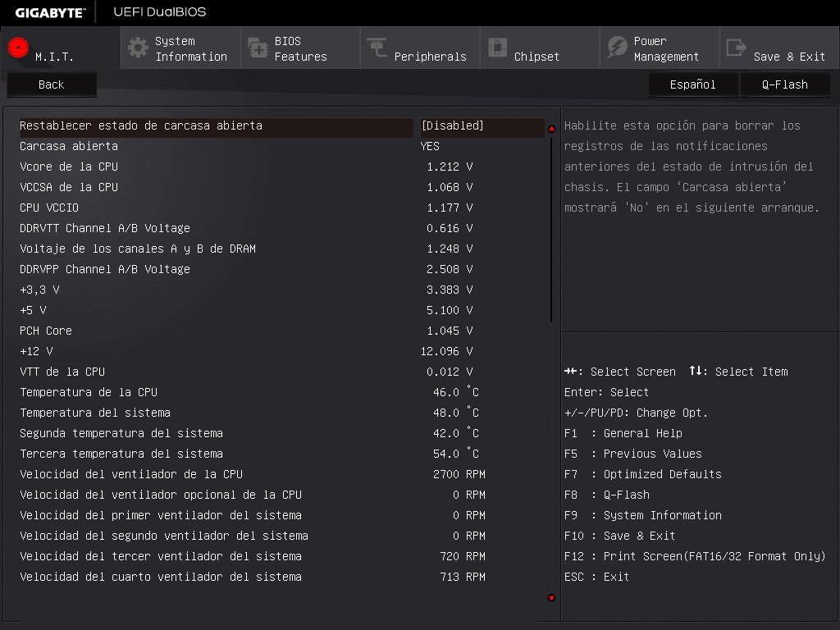Select the Temperatura de la CPU entry
This screenshot has width=840, height=630.
point(164,392)
